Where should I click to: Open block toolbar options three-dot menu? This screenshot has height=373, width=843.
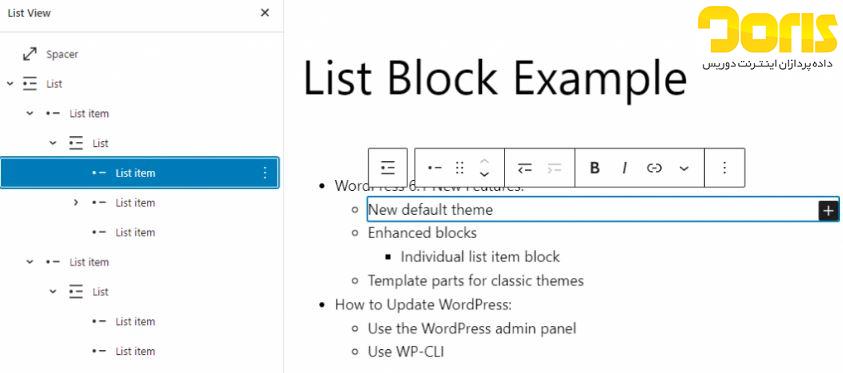tap(725, 168)
